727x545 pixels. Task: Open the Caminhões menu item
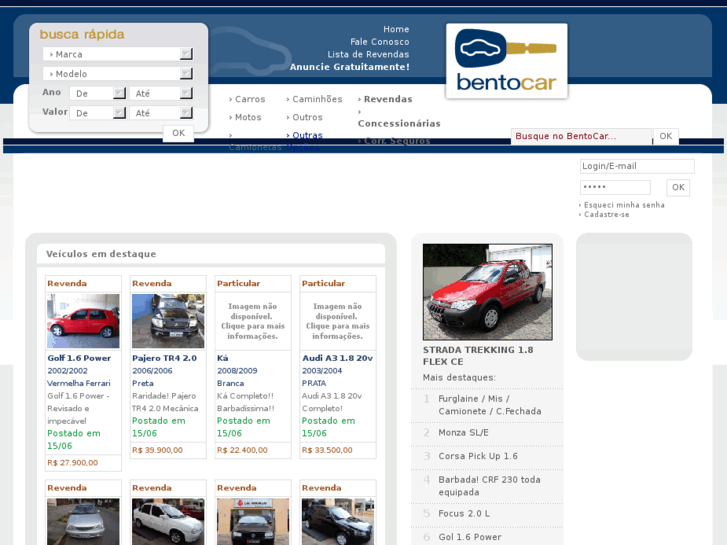tap(316, 99)
